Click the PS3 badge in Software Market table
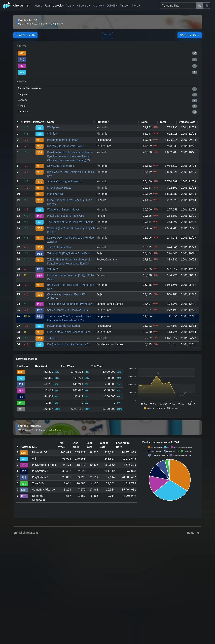Screen dimensions: 215x644 point(21,397)
